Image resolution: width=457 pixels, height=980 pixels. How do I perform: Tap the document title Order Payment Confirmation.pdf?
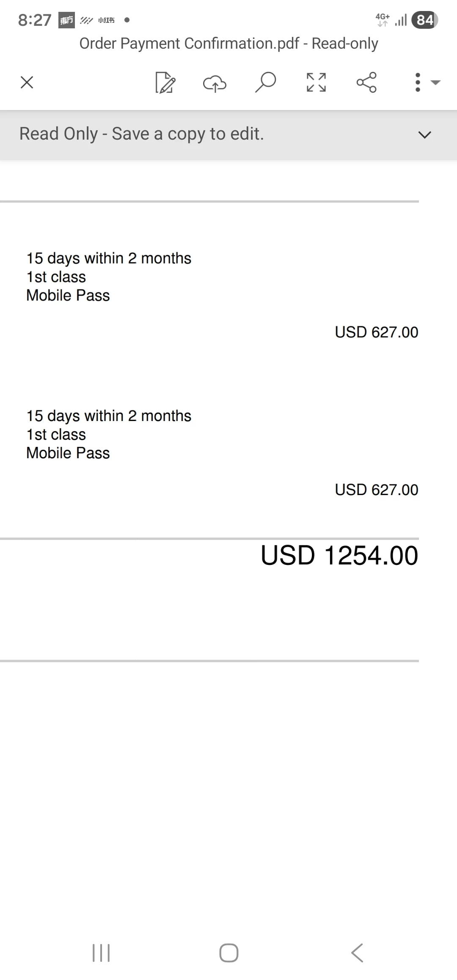tap(228, 43)
